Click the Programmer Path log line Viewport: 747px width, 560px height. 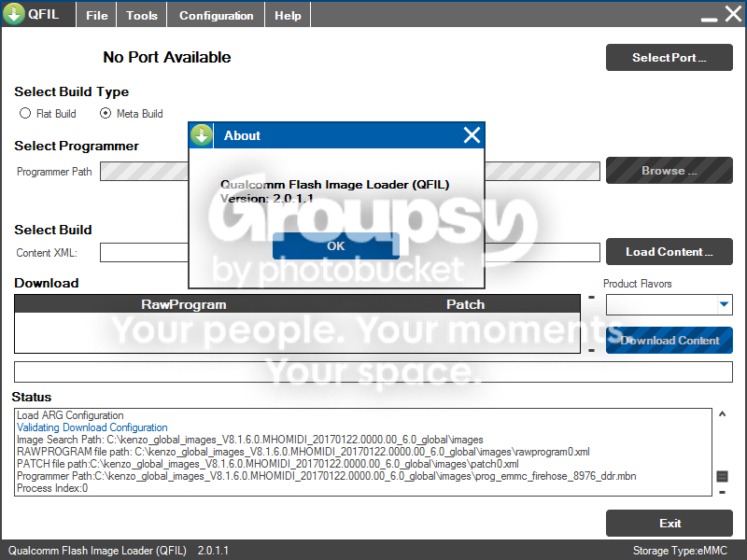326,476
